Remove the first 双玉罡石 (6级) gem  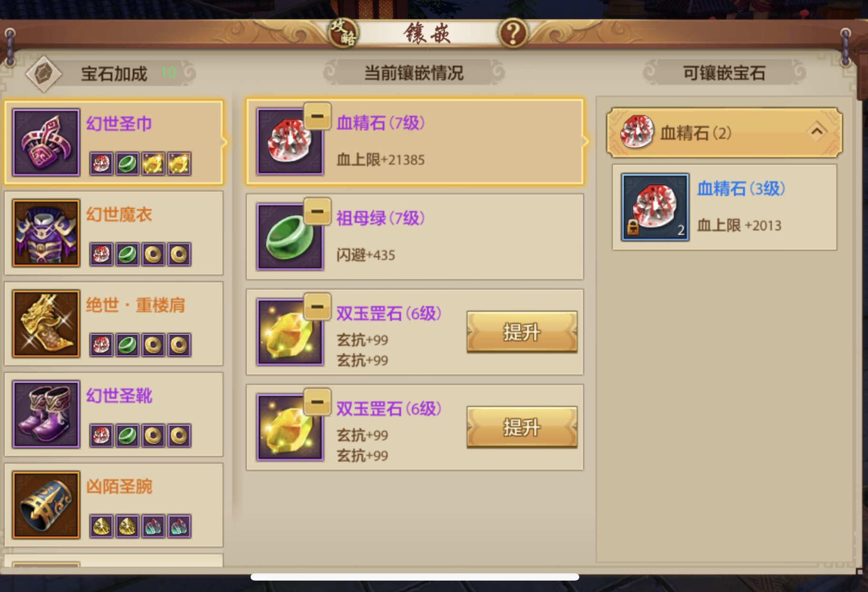pos(317,306)
